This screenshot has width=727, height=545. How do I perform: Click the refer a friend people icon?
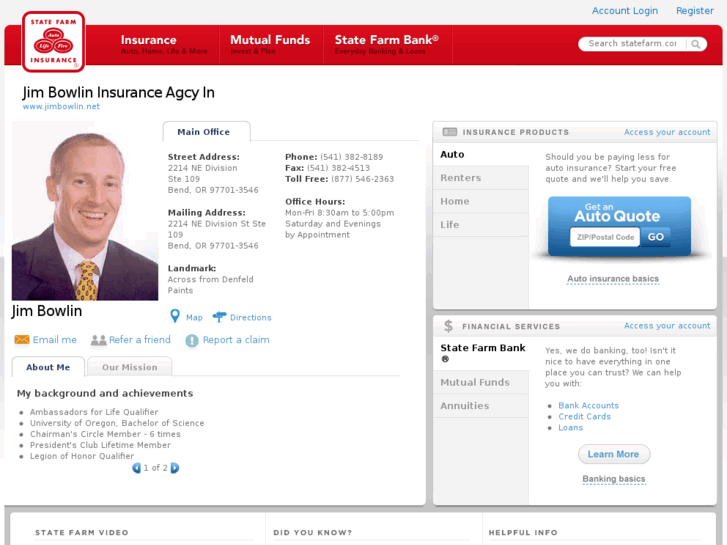[x=98, y=340]
